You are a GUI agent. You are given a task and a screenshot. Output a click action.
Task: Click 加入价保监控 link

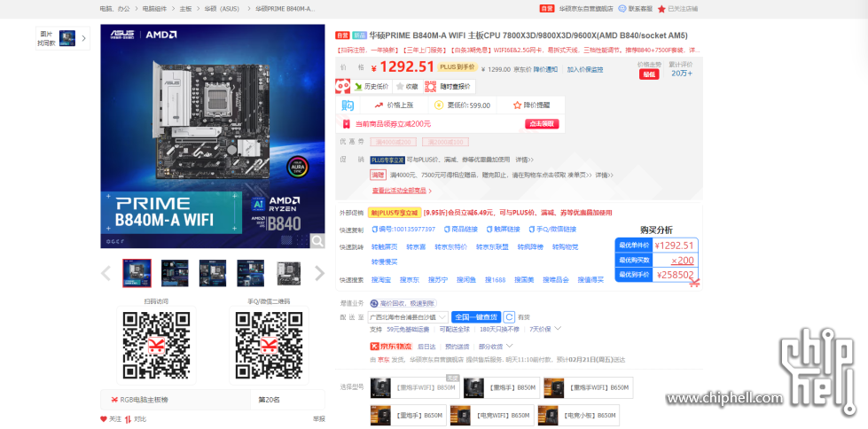click(x=584, y=69)
